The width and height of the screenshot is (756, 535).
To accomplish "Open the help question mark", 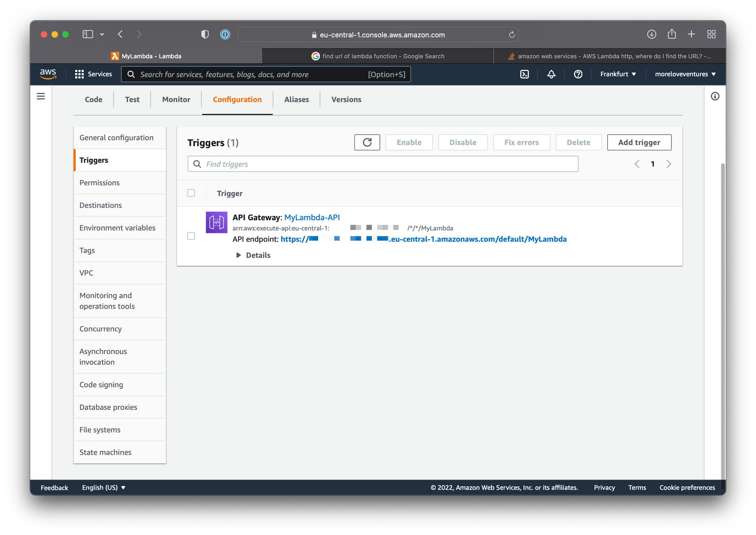I will (x=578, y=74).
